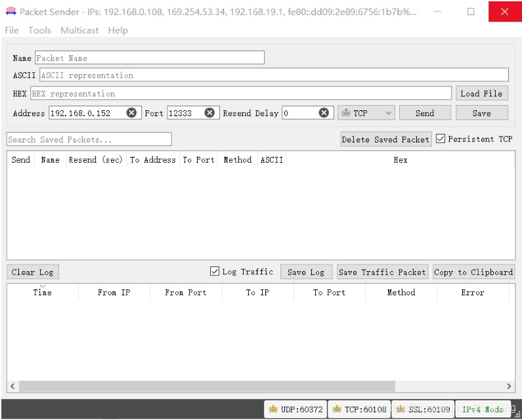
Task: Maximize the Packet Sender window
Action: 471,12
